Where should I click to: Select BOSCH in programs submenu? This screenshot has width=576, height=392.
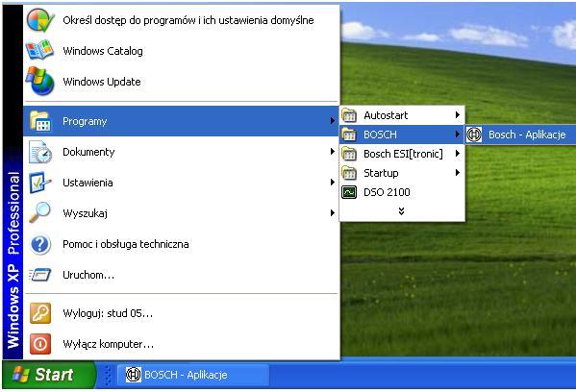click(x=402, y=135)
